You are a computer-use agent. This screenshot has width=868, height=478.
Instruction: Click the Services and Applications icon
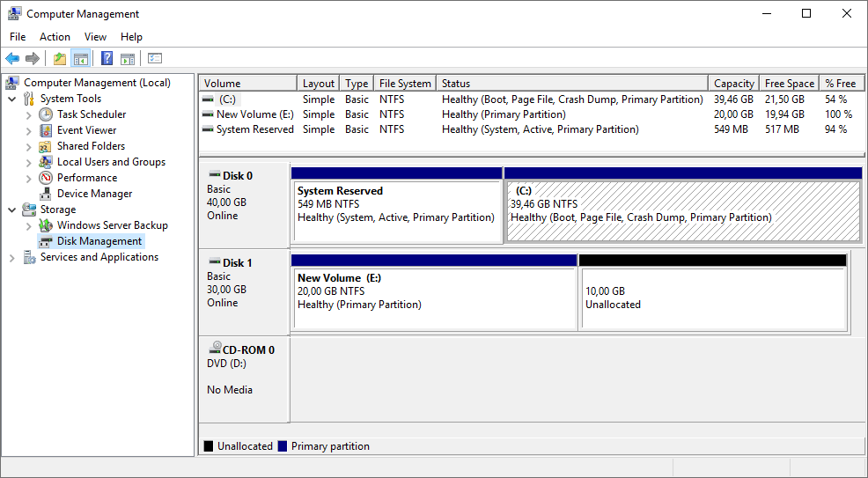tap(29, 257)
